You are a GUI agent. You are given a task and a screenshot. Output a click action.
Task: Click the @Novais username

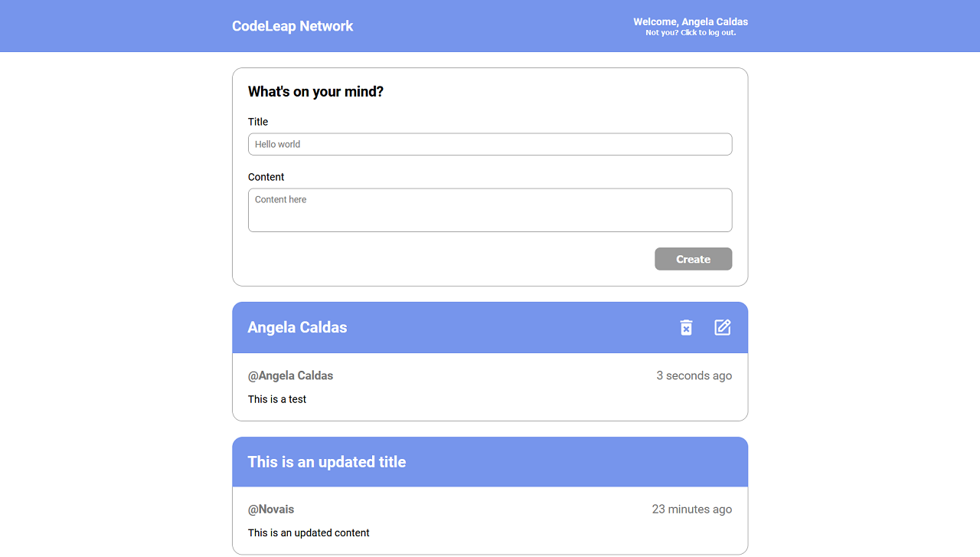tap(271, 509)
